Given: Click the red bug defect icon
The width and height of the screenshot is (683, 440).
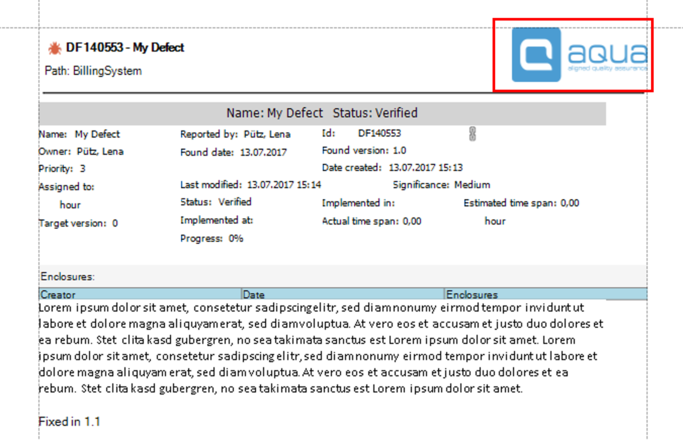Looking at the screenshot, I should tap(54, 48).
